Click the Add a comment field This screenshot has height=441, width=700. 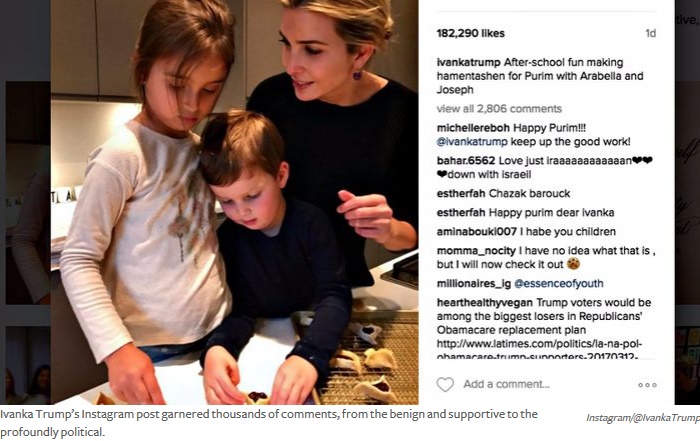coord(506,384)
